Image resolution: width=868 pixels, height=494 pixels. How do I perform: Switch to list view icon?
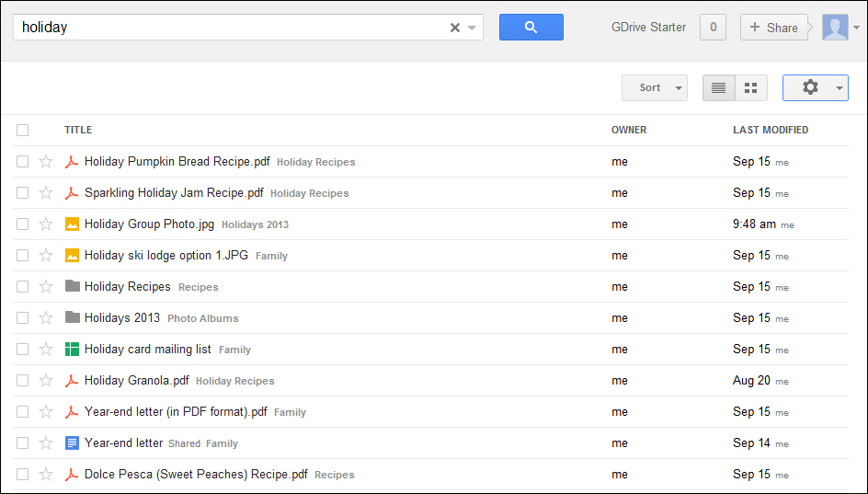[718, 88]
